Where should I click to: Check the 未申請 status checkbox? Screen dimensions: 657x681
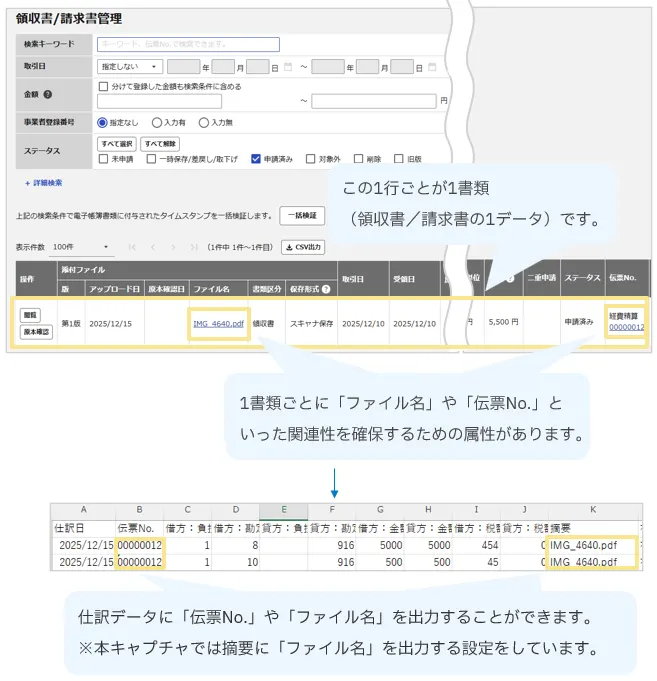click(103, 158)
